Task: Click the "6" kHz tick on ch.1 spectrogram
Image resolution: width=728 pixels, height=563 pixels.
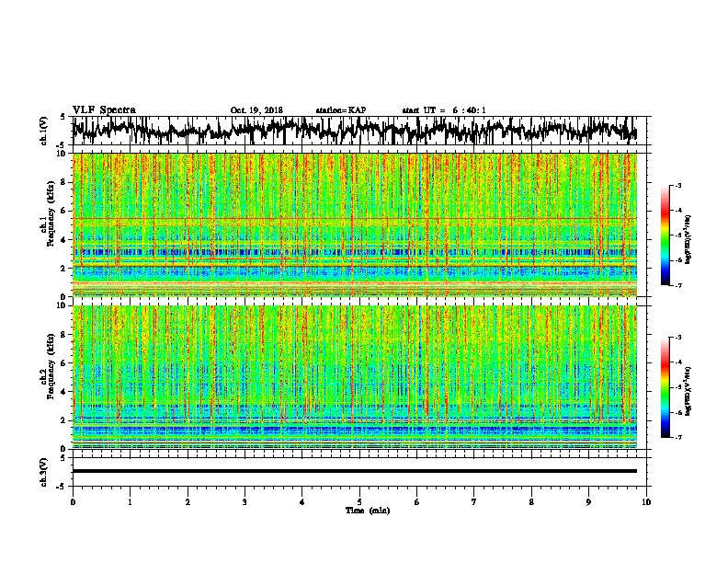Action: click(x=65, y=211)
